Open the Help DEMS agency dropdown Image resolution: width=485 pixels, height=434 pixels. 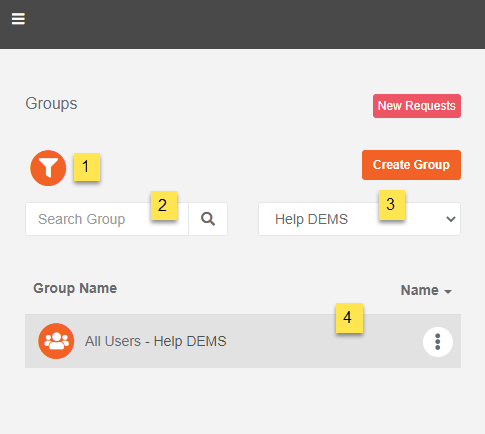click(x=359, y=219)
